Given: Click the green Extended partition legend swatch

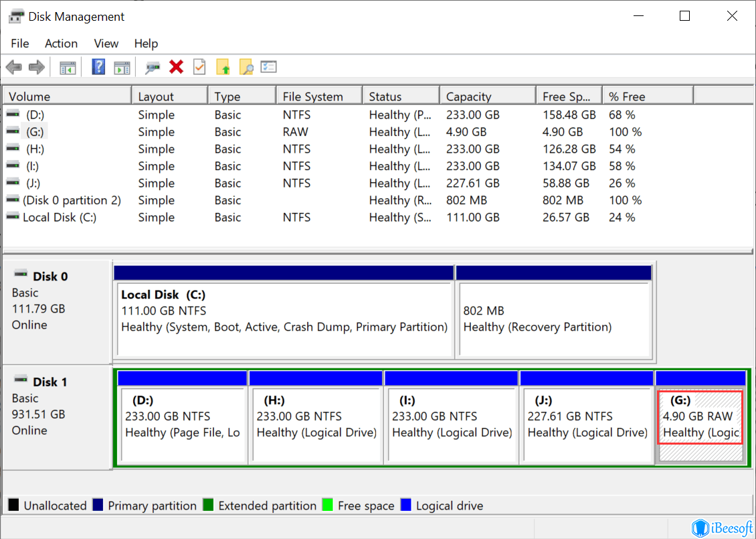Looking at the screenshot, I should [208, 506].
